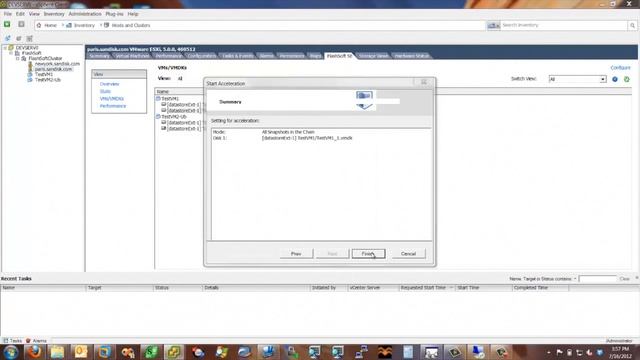640x360 pixels.
Task: Click the Home icon in the navigation bar
Action: tap(39, 25)
